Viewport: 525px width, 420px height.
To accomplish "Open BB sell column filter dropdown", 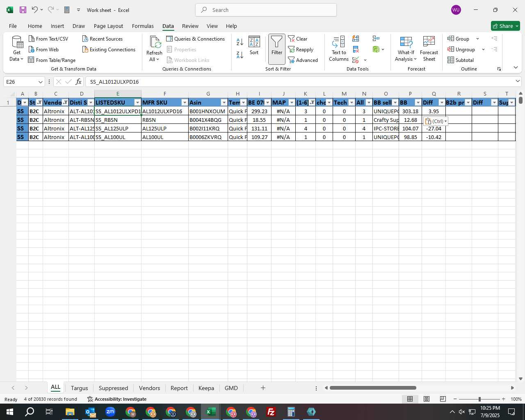I will click(x=395, y=103).
